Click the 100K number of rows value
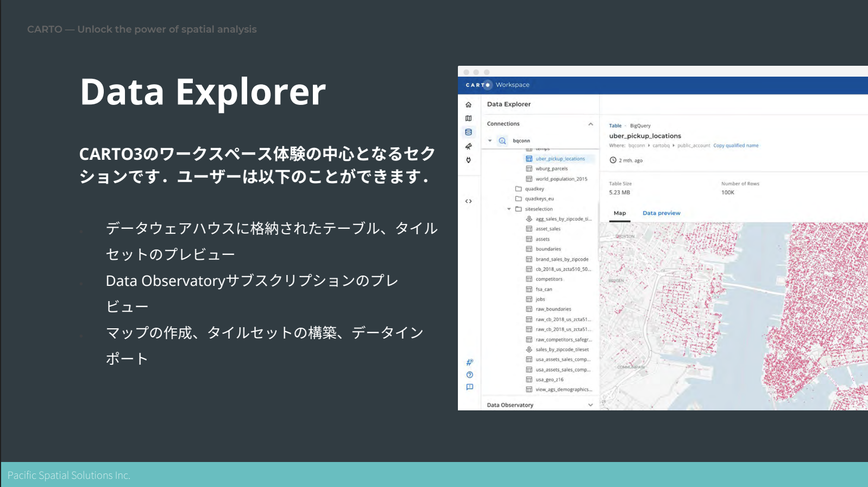Screen dimensions: 868x487 (727, 192)
